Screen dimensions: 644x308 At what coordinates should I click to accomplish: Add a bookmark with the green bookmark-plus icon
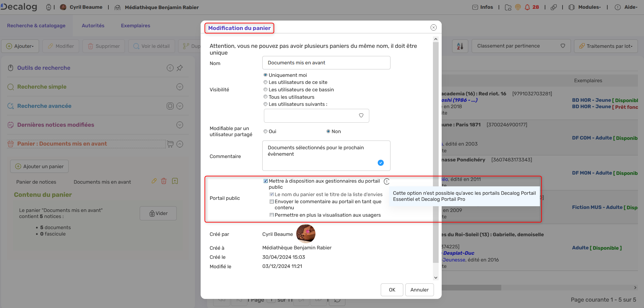point(175,181)
